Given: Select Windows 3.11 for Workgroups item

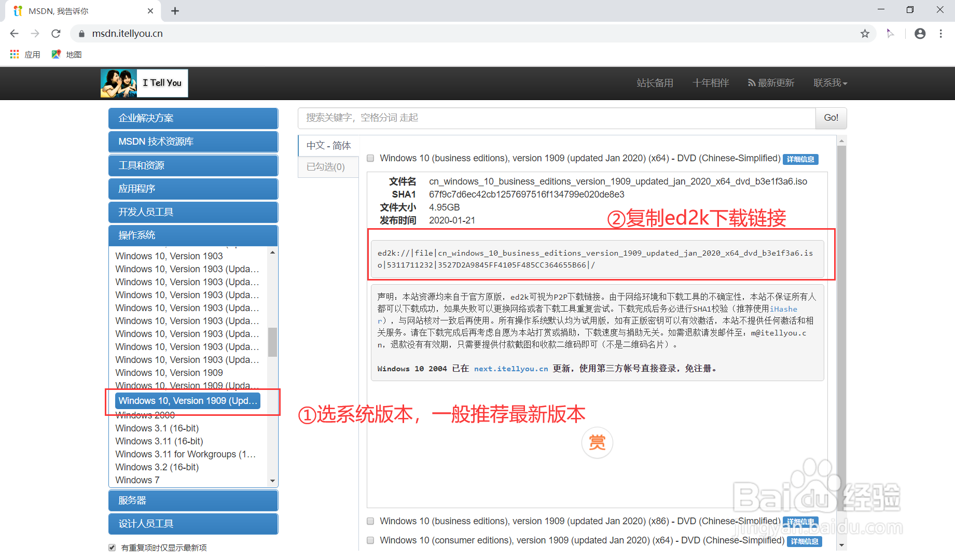Looking at the screenshot, I should coord(185,454).
